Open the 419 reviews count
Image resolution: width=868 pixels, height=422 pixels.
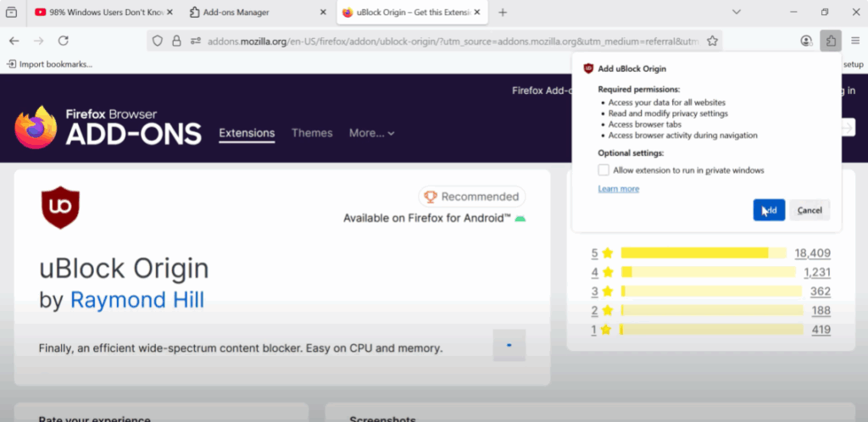821,330
